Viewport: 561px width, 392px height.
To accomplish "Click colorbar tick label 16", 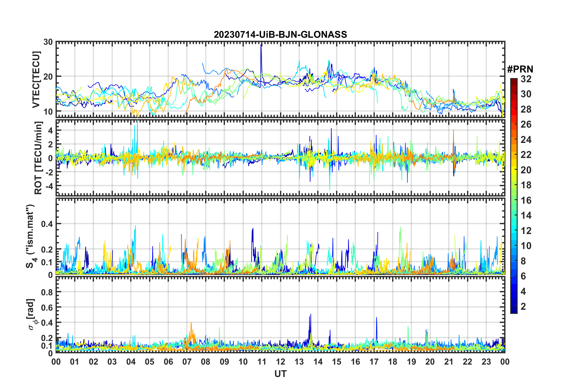I will tap(526, 200).
